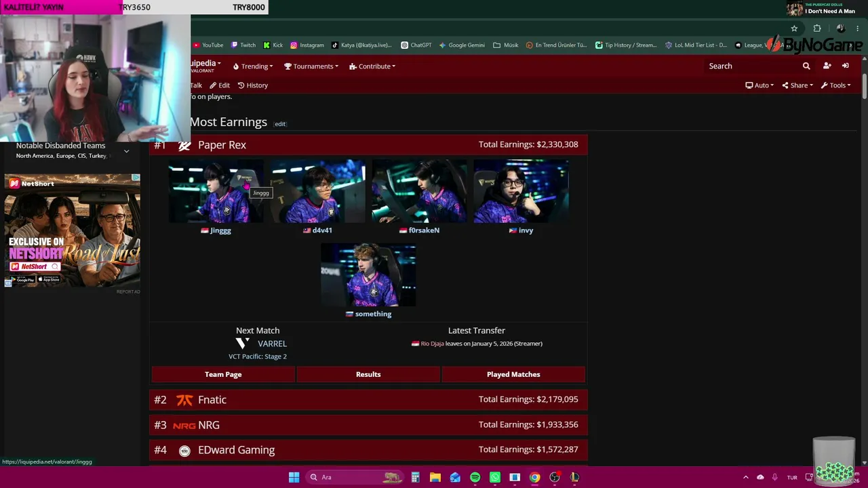Expand the #3 NRG team row
This screenshot has width=868, height=488.
click(x=368, y=425)
